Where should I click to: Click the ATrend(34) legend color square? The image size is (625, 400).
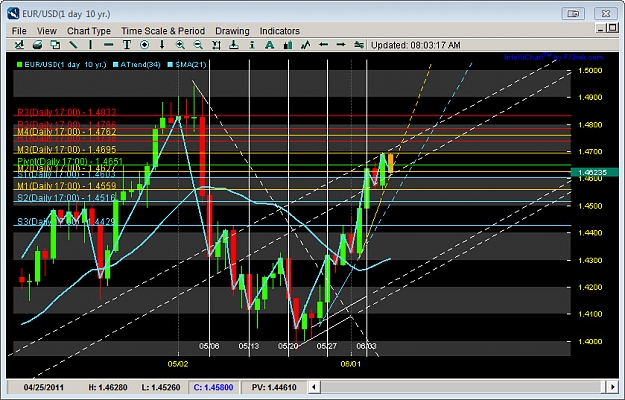116,64
